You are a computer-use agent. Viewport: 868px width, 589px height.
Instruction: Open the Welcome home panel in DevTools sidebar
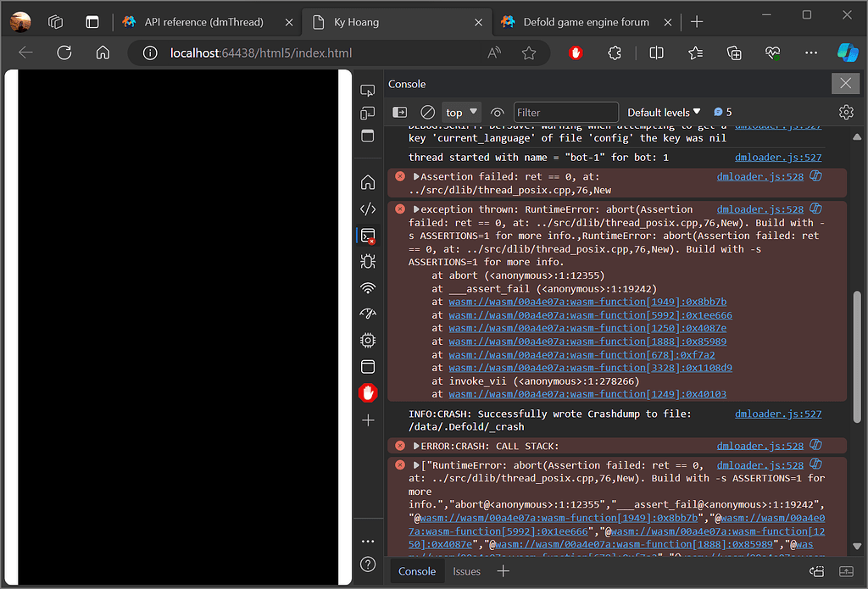[x=368, y=181]
